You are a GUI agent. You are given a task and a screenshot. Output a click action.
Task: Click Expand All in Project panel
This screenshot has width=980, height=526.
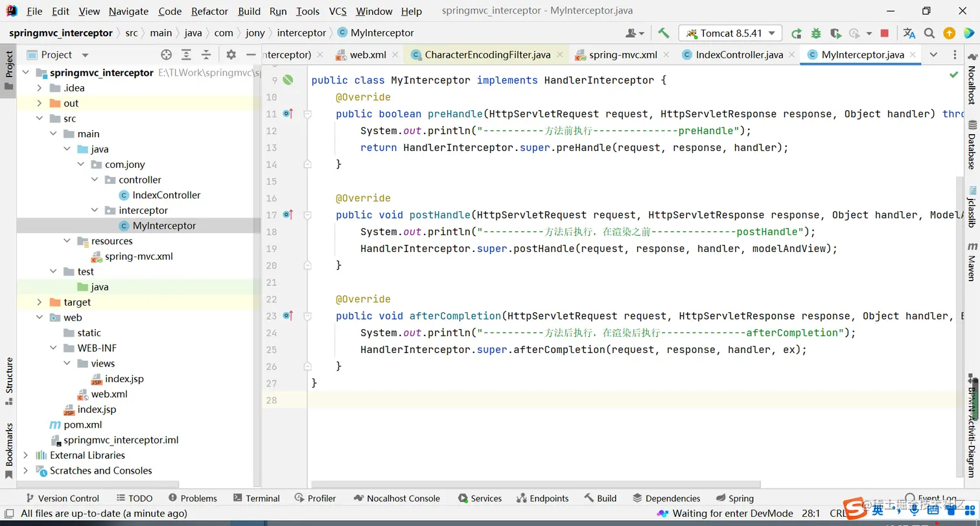pyautogui.click(x=186, y=55)
